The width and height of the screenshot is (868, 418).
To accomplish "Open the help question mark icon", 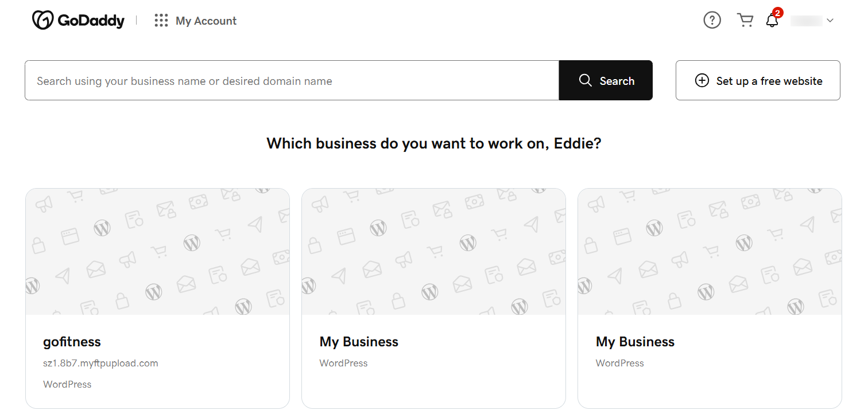I will [x=712, y=21].
